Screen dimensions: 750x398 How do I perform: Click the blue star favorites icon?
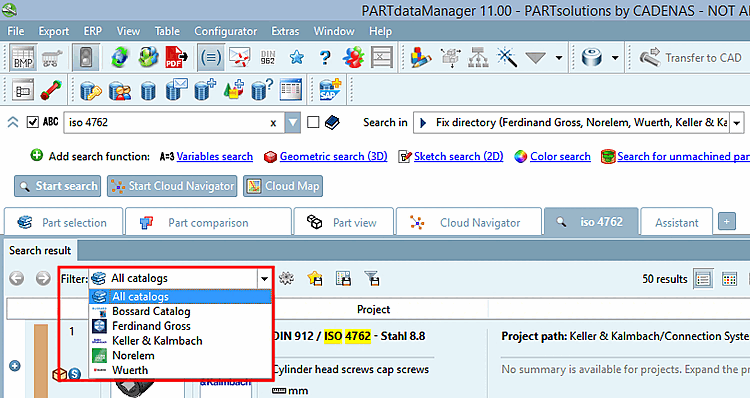pos(297,57)
